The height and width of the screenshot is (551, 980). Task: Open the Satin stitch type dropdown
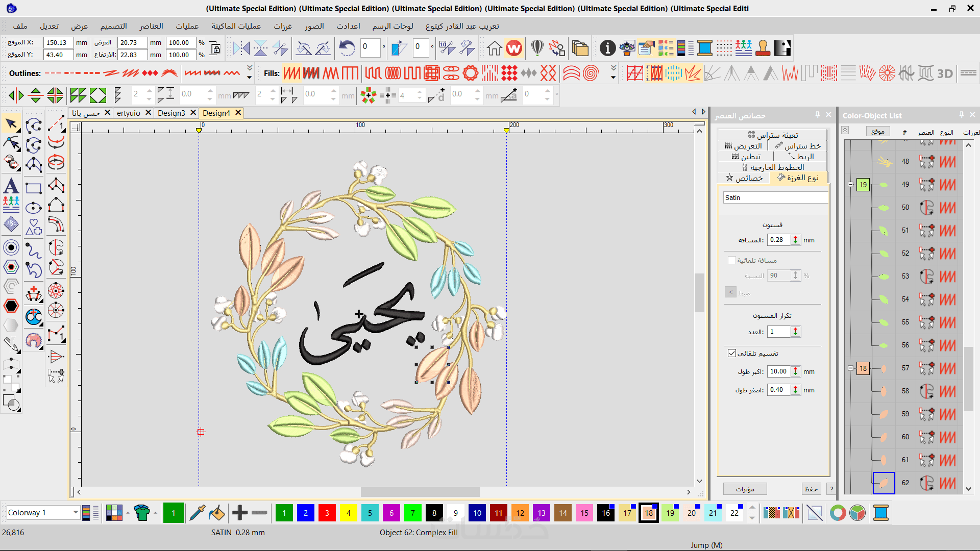click(775, 197)
